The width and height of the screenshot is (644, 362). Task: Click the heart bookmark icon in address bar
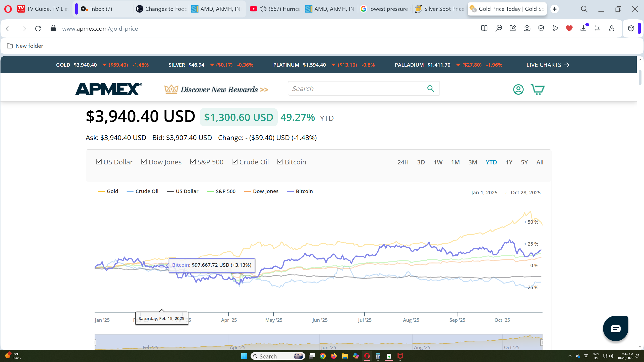pos(569,28)
